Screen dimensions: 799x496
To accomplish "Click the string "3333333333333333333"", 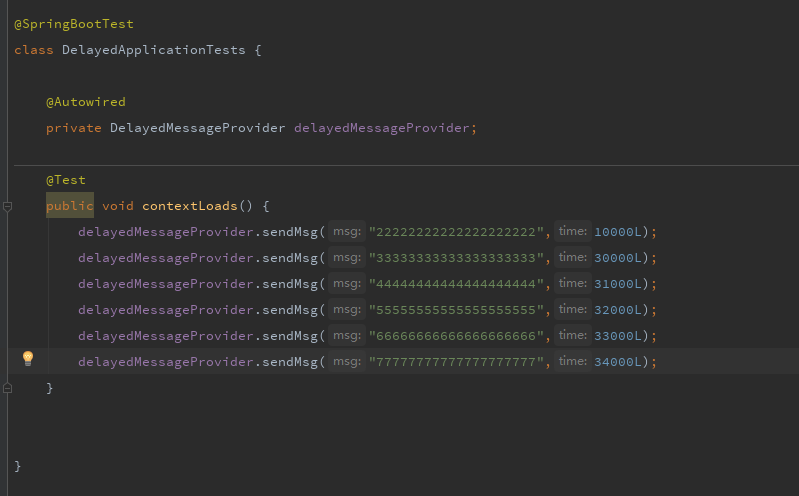I will pos(456,258).
